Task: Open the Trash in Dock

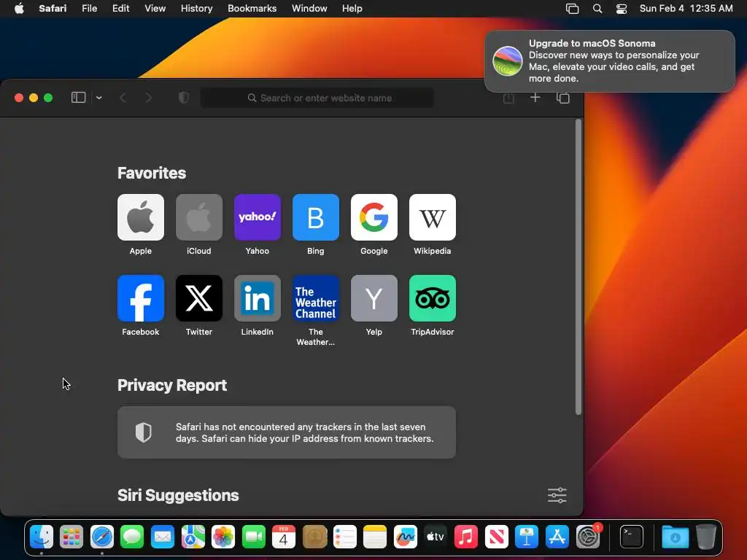Action: 705,537
